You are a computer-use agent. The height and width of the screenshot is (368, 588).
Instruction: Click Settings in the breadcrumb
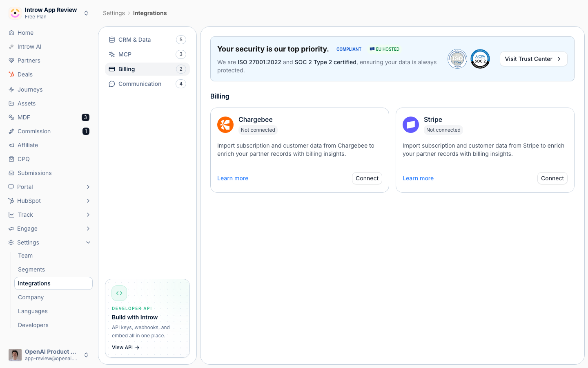(x=114, y=13)
